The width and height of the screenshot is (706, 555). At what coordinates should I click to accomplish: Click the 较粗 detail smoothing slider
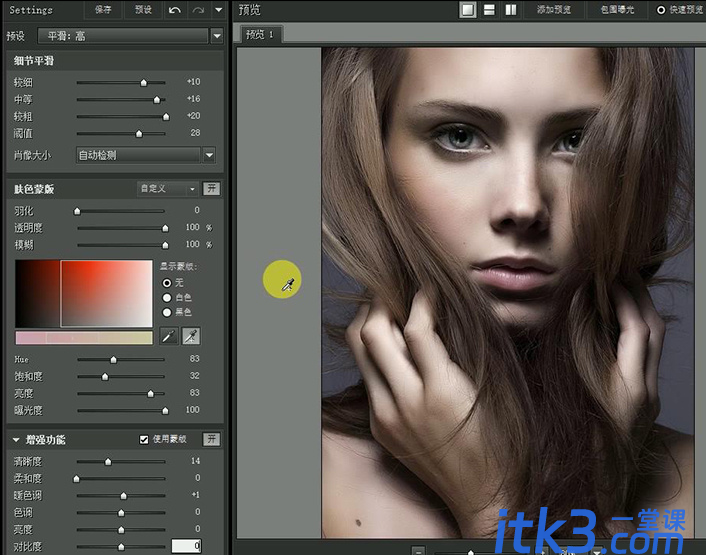[122, 117]
